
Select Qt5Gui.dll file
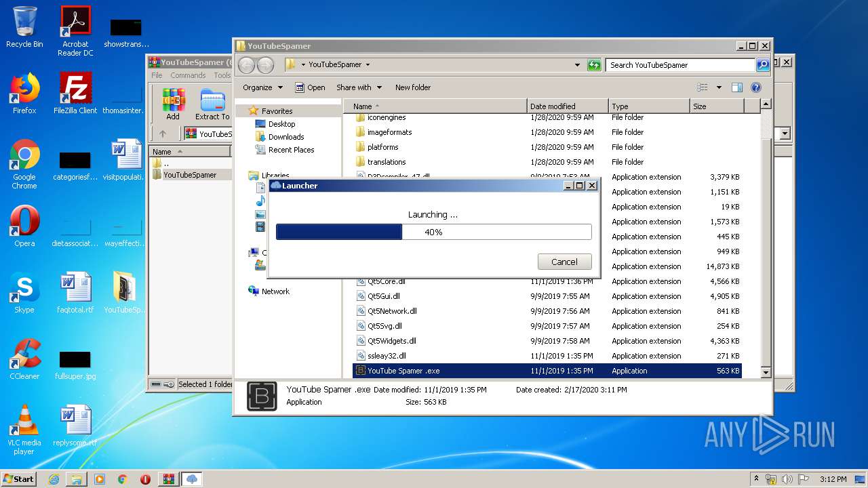pos(383,296)
